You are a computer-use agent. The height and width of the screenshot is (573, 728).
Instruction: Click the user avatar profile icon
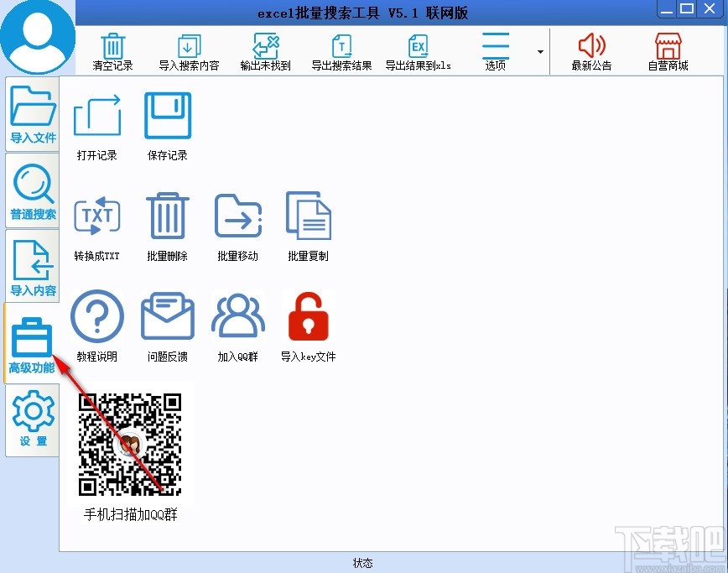[38, 37]
